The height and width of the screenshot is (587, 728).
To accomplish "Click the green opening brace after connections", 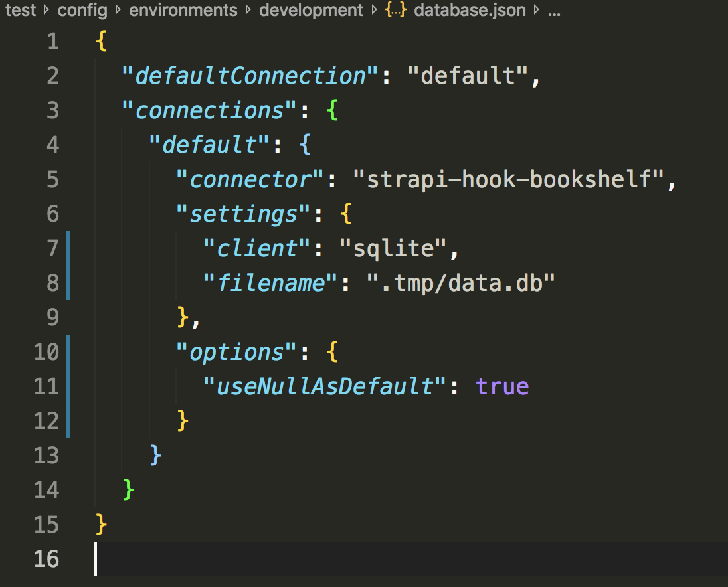I will [332, 110].
